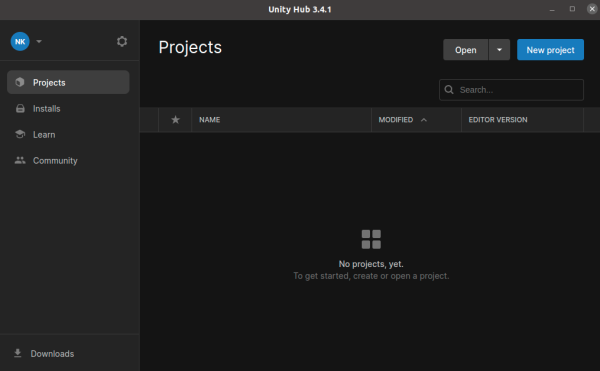Expand the account dropdown arrow
This screenshot has height=371, width=600.
tap(39, 41)
